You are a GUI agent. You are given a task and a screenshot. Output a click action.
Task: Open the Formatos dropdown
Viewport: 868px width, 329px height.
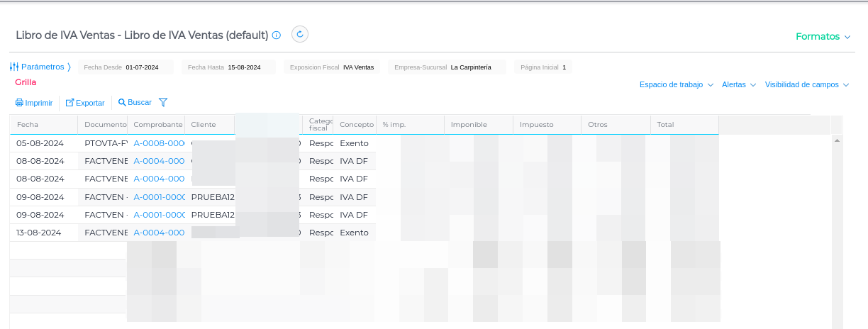pyautogui.click(x=823, y=36)
